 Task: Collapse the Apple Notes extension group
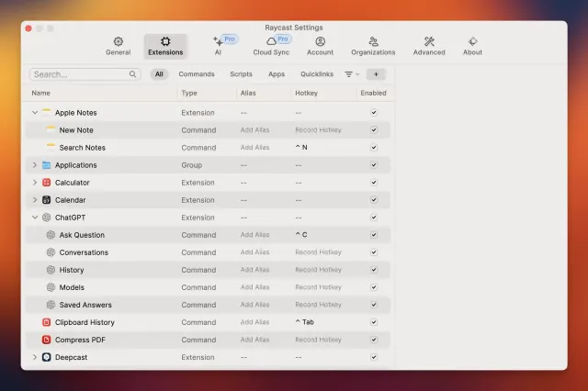point(35,113)
